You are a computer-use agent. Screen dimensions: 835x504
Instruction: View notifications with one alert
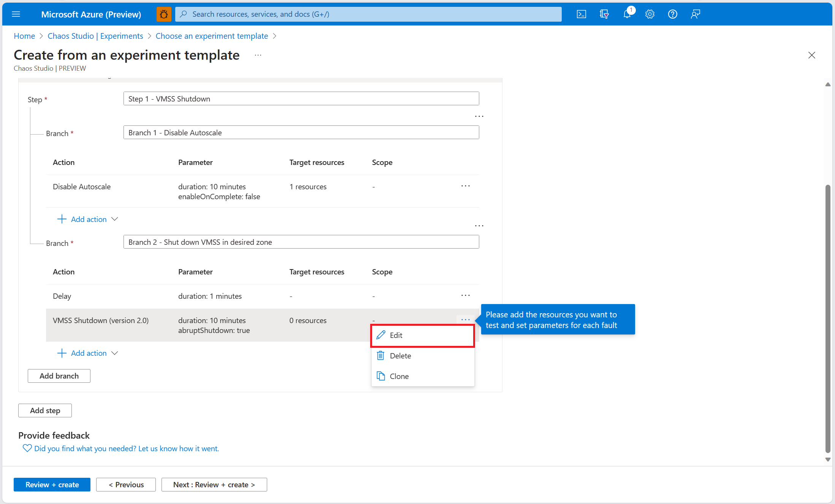[x=627, y=14]
